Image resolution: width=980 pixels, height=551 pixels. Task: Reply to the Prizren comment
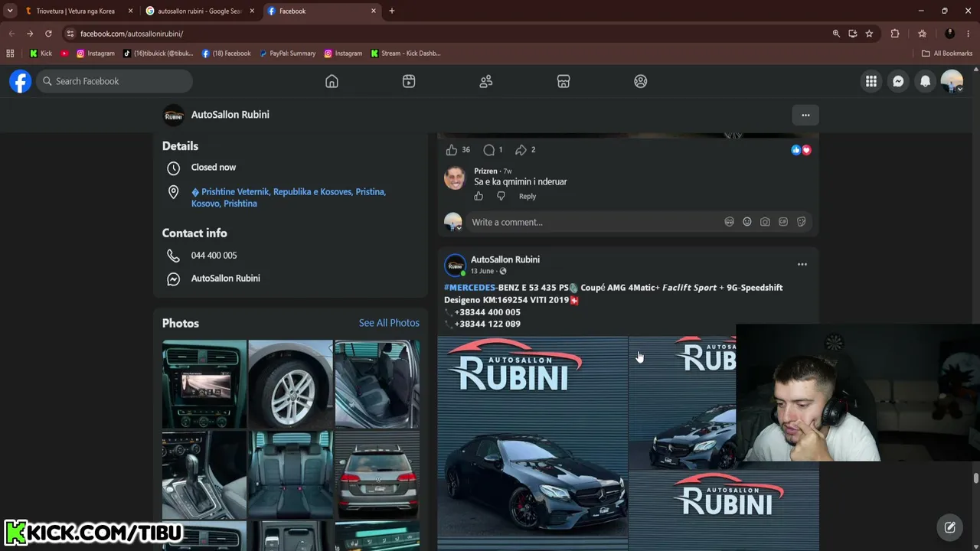tap(528, 197)
